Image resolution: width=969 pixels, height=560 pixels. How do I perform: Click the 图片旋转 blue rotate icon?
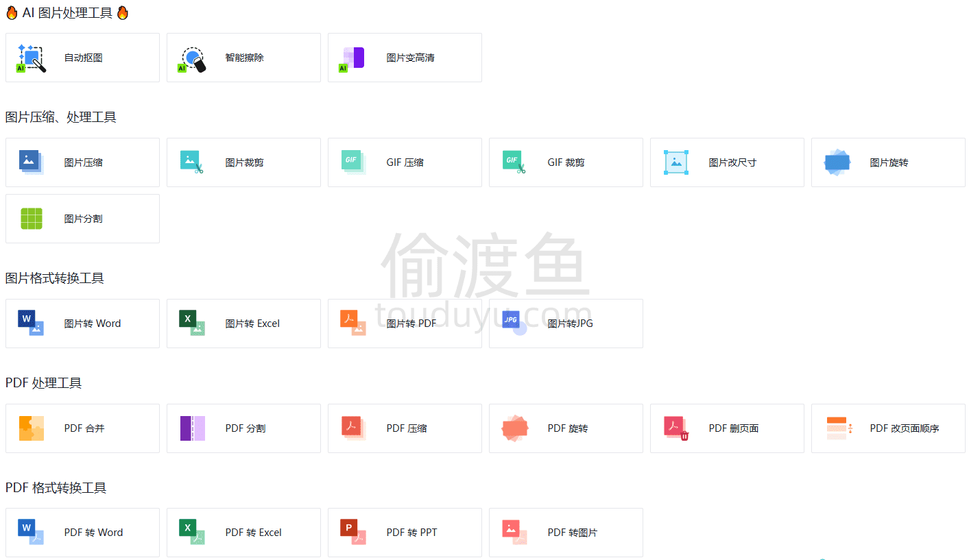pos(837,162)
